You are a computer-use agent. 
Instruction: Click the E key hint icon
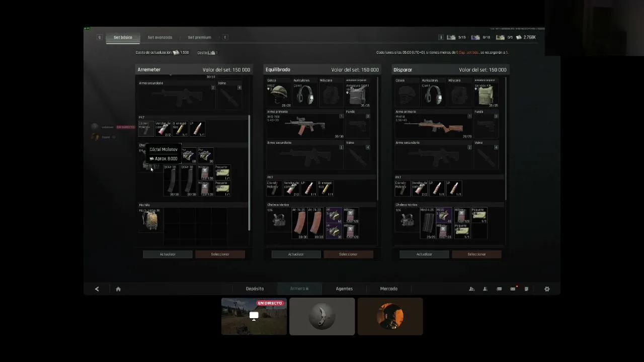click(225, 37)
